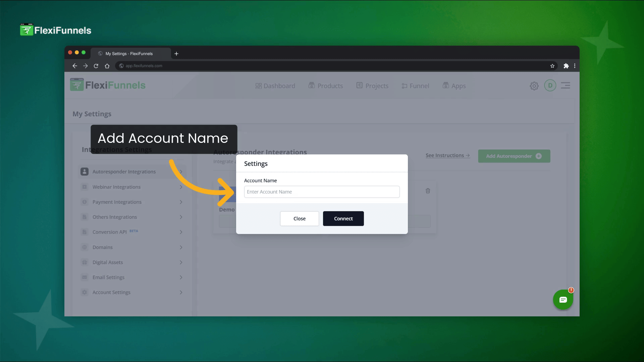Click the Account Name input field
This screenshot has width=644, height=362.
tap(322, 192)
